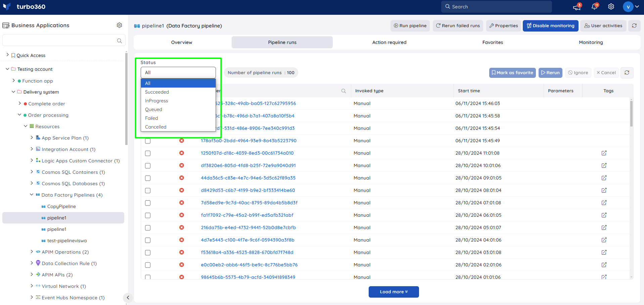Open the notifications bell icon
The height and width of the screenshot is (305, 644).
tap(595, 7)
